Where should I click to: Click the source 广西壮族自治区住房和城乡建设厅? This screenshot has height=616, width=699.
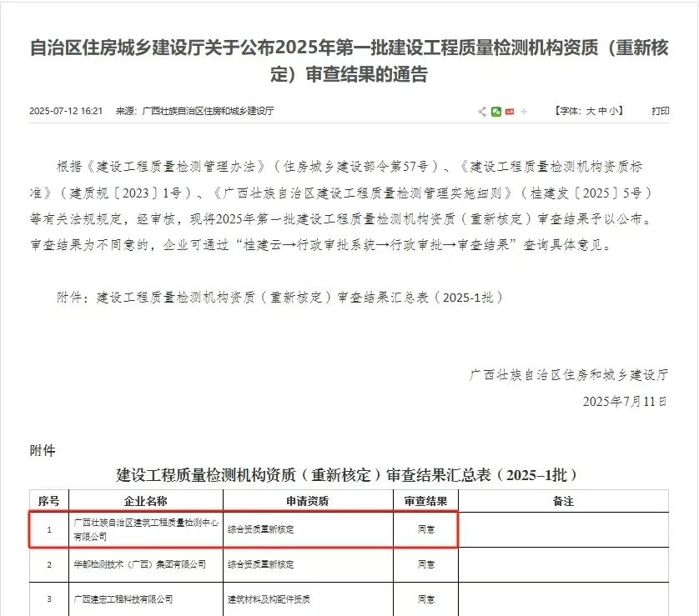pos(208,111)
